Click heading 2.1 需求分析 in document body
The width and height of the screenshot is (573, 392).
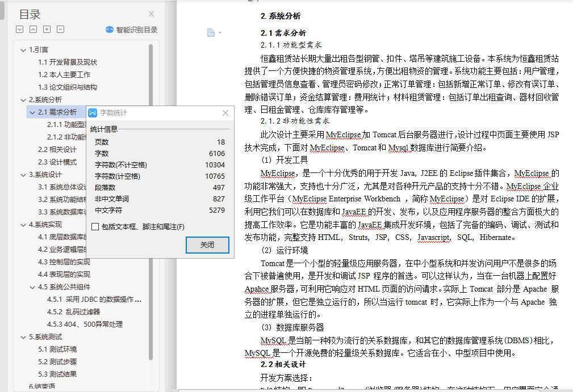tap(283, 33)
